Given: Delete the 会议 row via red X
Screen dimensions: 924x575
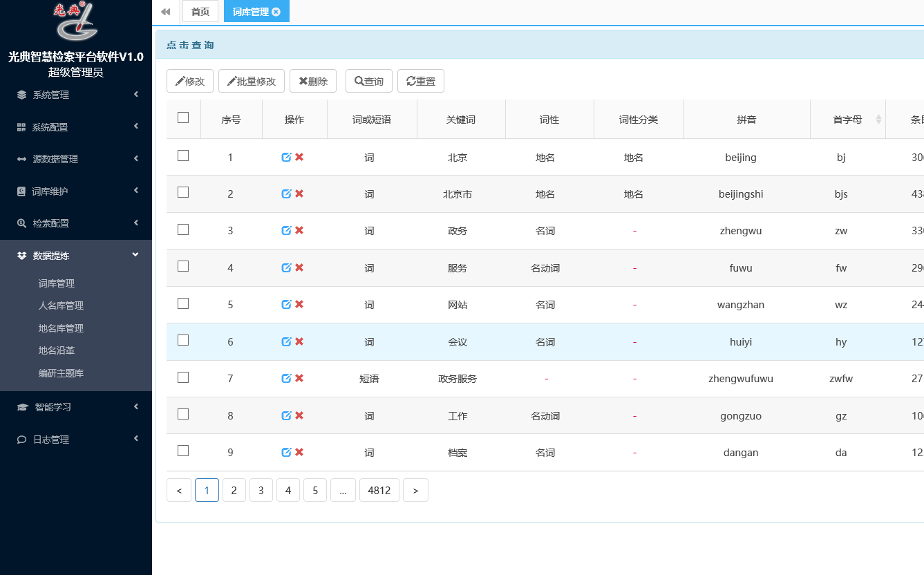Looking at the screenshot, I should click(x=299, y=341).
